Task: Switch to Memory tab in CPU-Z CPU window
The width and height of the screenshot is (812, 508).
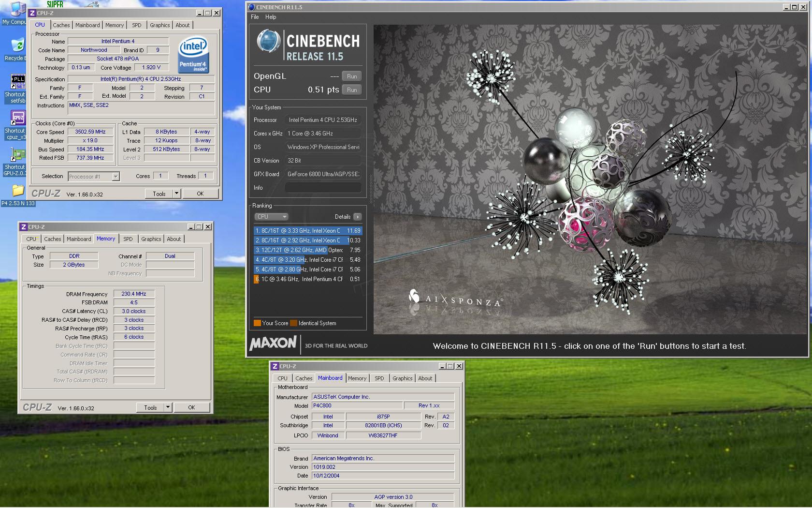Action: pos(115,25)
